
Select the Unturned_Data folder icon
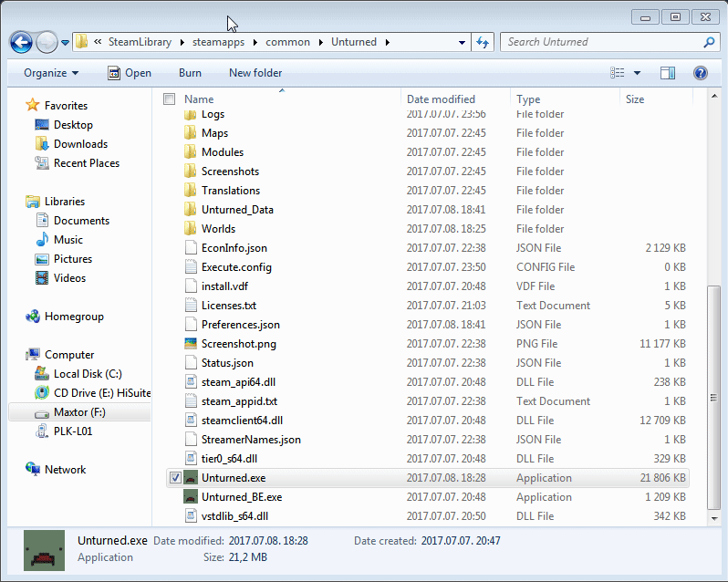(190, 210)
